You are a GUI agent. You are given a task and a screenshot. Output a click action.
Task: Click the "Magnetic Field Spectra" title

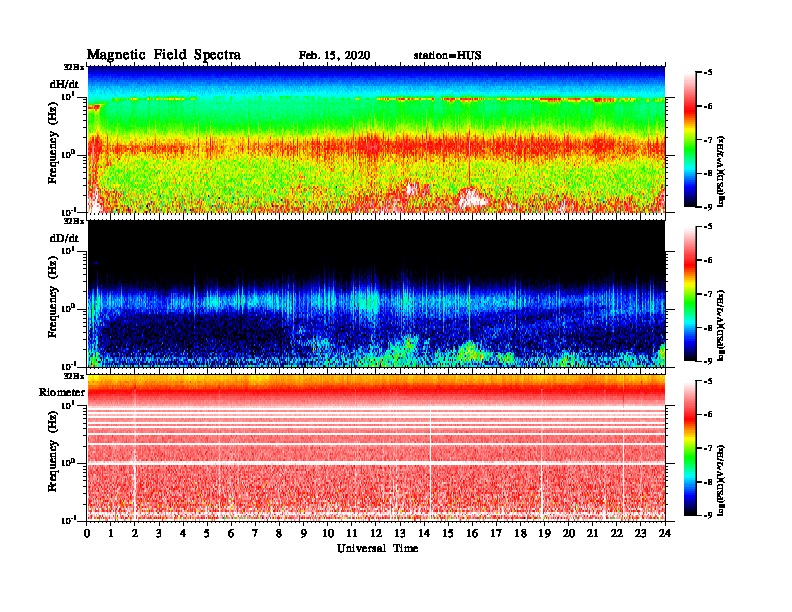164,55
